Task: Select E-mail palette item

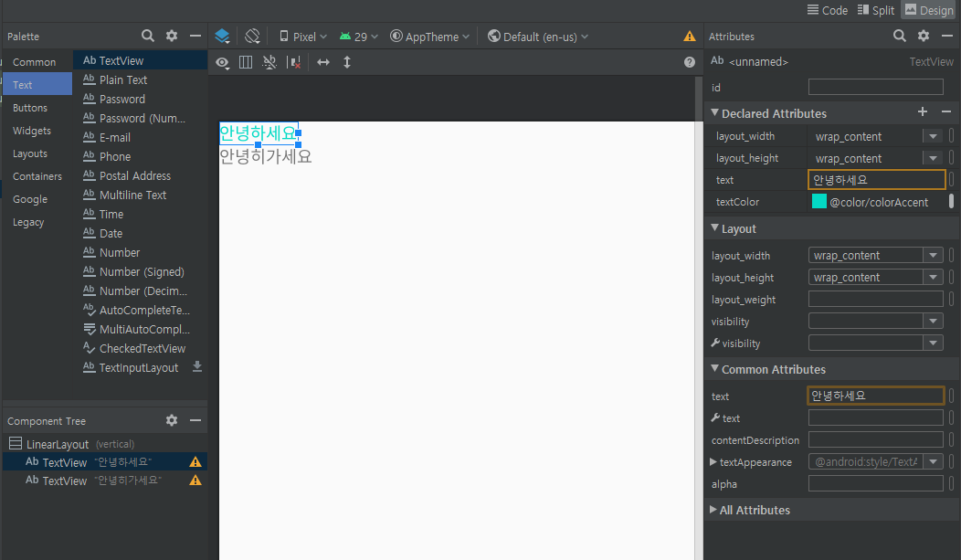Action: click(x=141, y=137)
